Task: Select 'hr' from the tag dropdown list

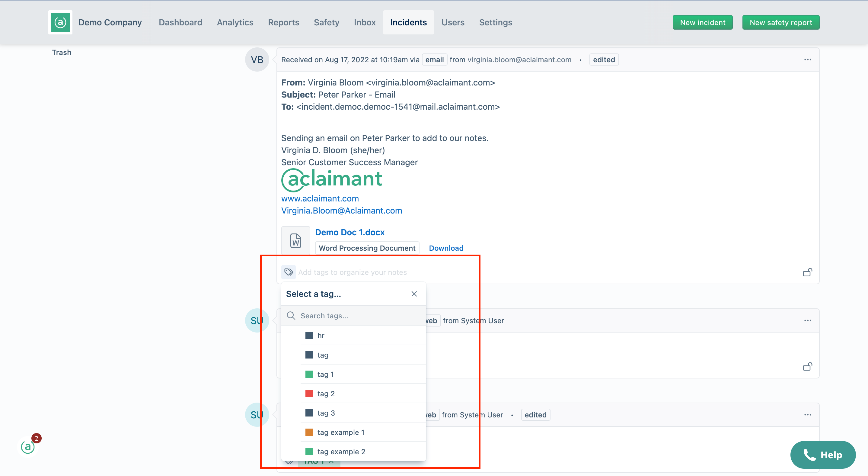Action: click(321, 335)
